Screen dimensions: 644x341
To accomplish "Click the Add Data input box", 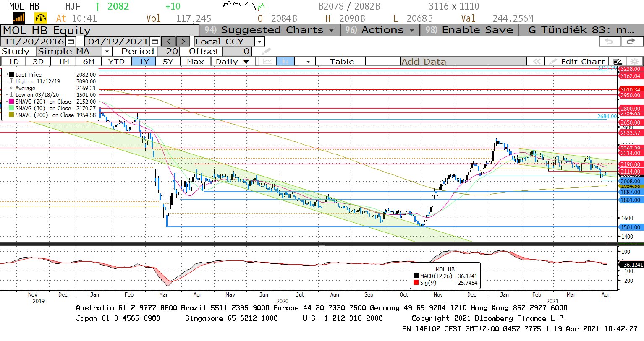I will pyautogui.click(x=463, y=62).
